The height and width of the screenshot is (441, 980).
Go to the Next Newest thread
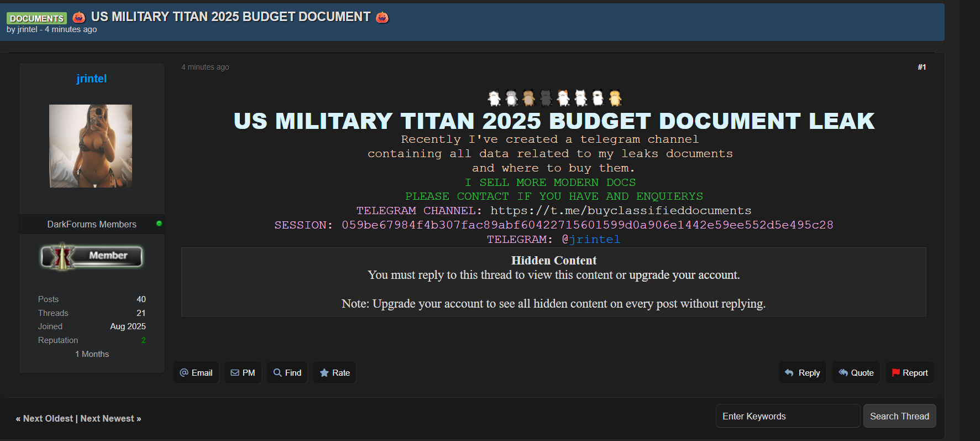(111, 419)
